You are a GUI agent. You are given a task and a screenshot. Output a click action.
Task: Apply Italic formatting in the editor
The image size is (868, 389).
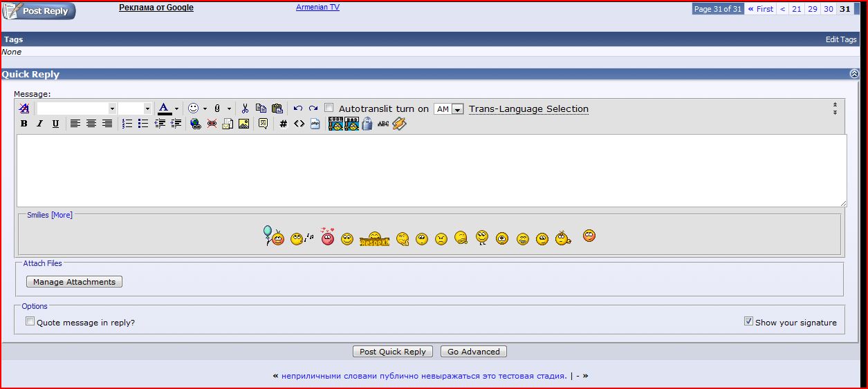pos(39,124)
